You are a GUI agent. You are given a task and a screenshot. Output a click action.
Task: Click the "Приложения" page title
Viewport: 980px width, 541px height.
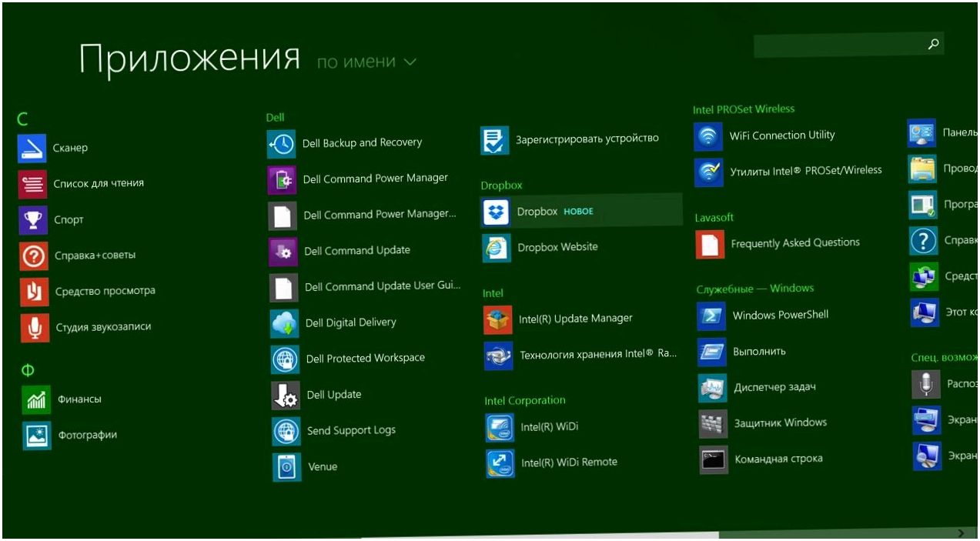[x=189, y=58]
